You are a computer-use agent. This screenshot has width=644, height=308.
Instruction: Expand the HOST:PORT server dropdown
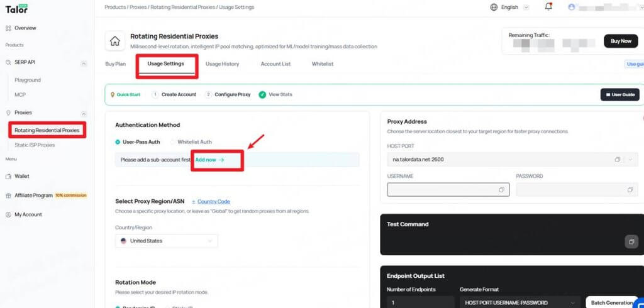[x=631, y=159]
